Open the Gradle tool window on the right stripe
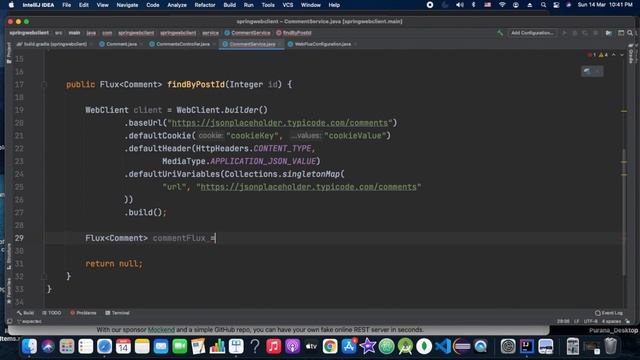 pos(631,54)
